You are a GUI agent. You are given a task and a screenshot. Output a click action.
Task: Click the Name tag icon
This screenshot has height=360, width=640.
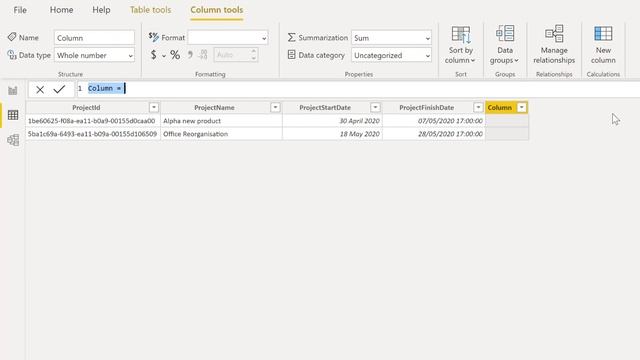pyautogui.click(x=12, y=37)
